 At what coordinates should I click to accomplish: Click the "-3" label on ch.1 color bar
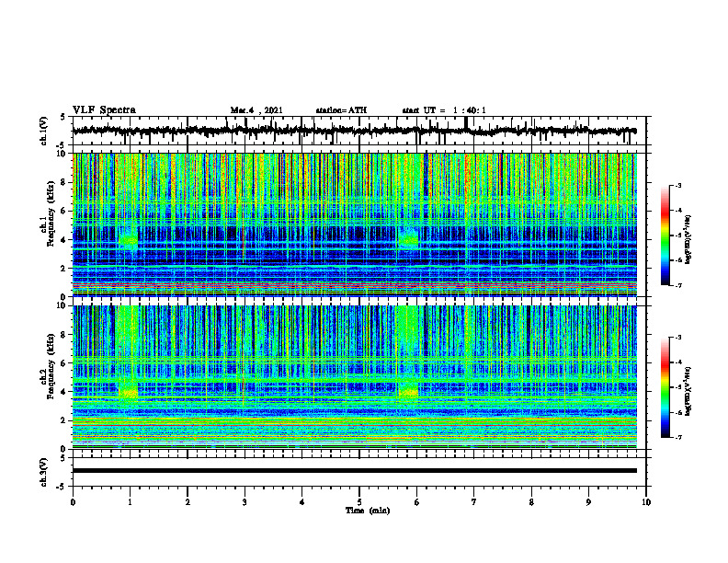point(677,185)
